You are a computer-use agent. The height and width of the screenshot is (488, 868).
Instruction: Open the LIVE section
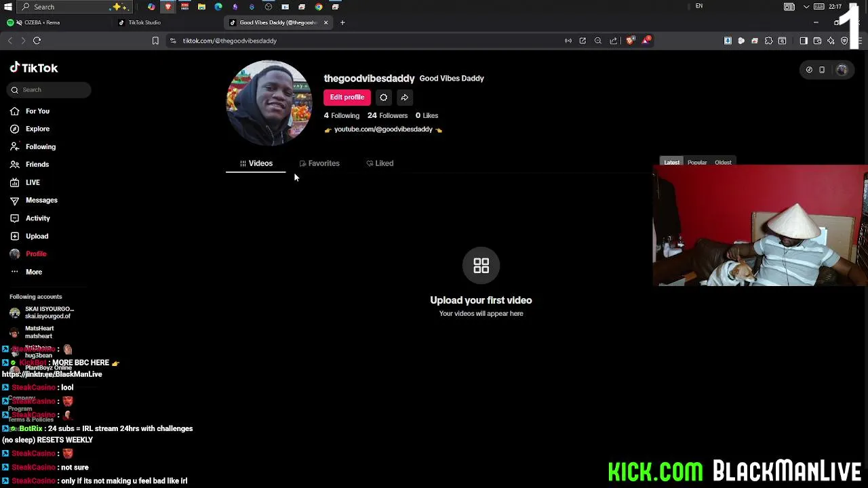24,182
